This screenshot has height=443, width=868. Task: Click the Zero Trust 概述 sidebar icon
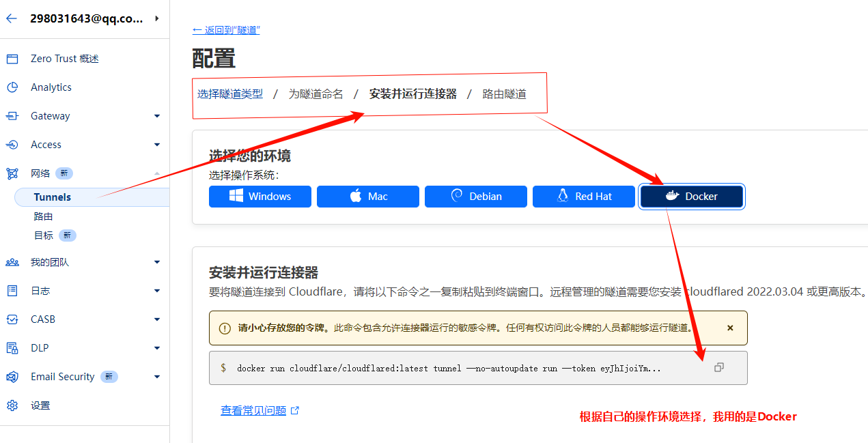(x=12, y=59)
